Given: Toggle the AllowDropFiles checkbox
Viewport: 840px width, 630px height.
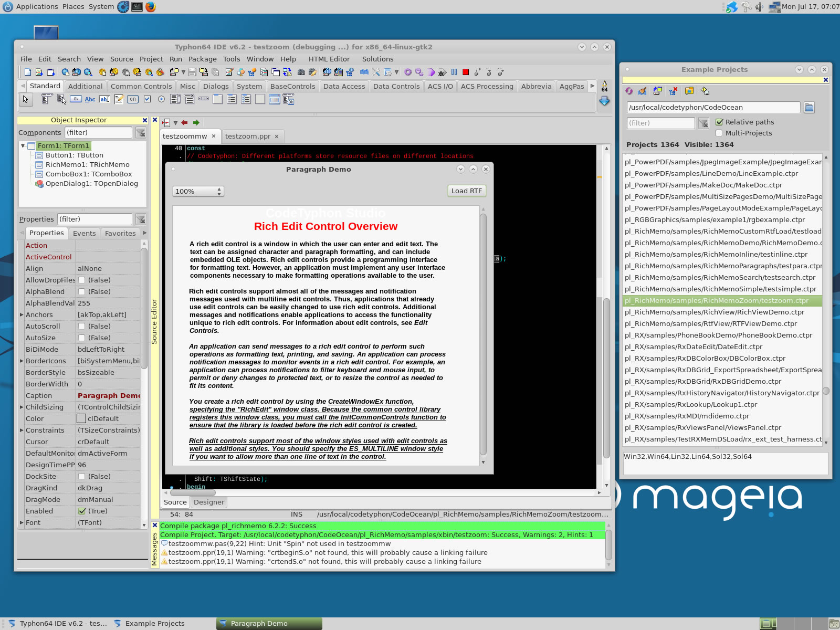Looking at the screenshot, I should [82, 280].
